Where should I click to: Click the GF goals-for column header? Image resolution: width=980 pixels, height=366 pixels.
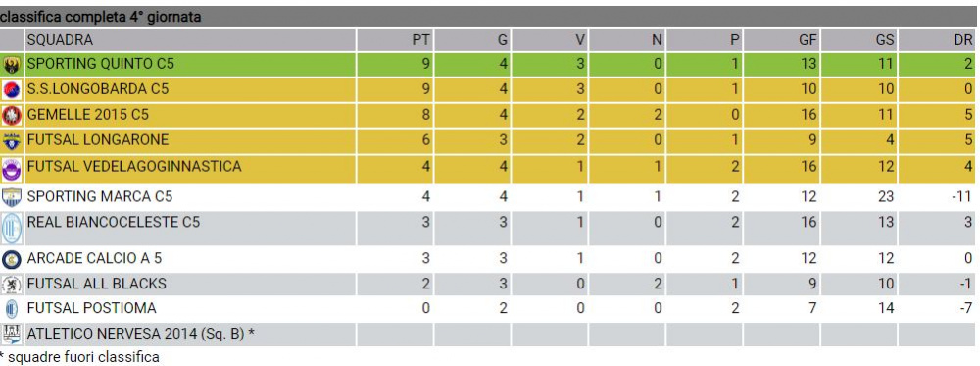pyautogui.click(x=808, y=40)
